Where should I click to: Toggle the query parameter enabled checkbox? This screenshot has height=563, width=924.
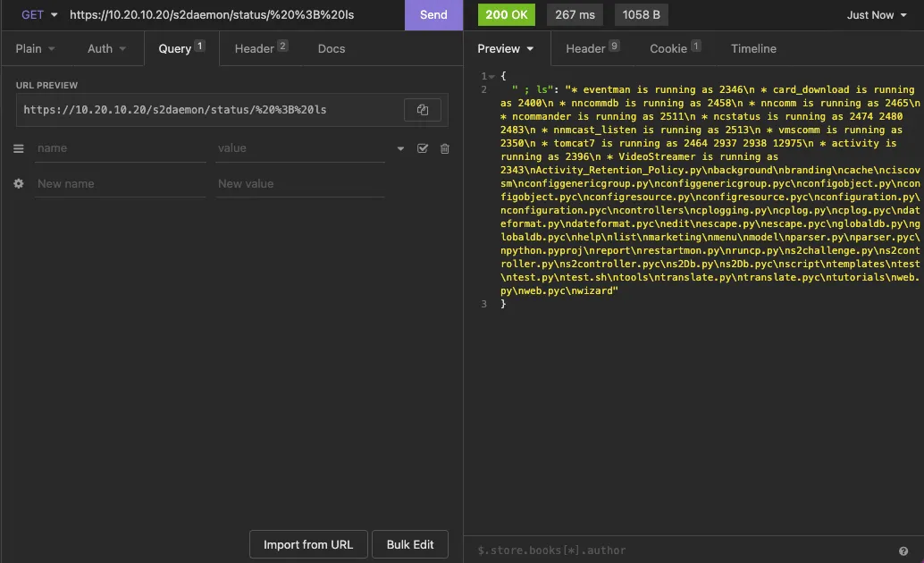423,148
